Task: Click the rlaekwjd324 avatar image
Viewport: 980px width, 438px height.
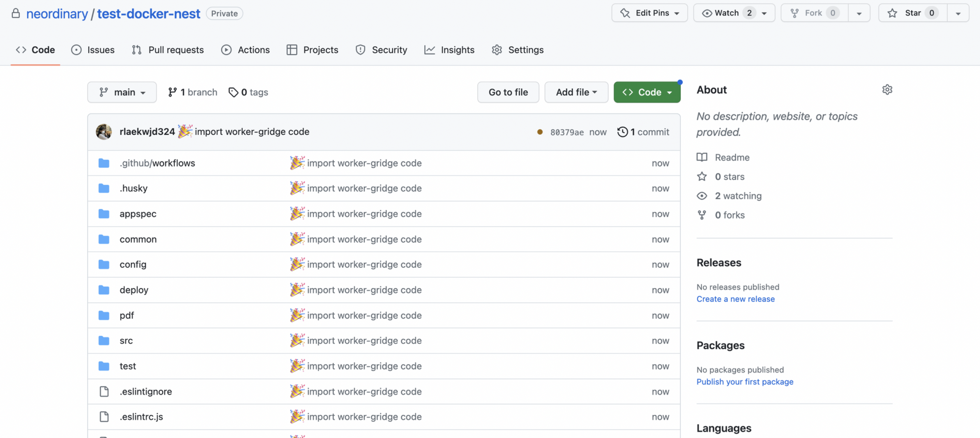Action: tap(103, 132)
